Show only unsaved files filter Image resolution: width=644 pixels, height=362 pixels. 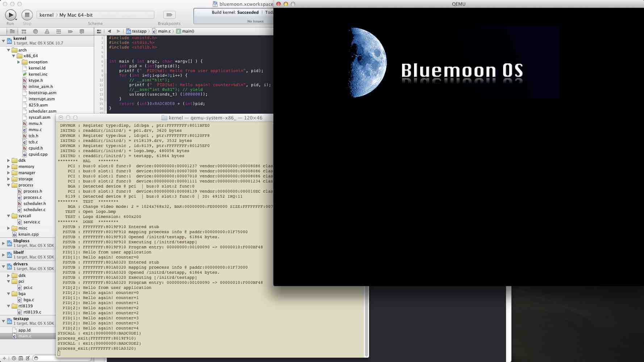click(28, 358)
